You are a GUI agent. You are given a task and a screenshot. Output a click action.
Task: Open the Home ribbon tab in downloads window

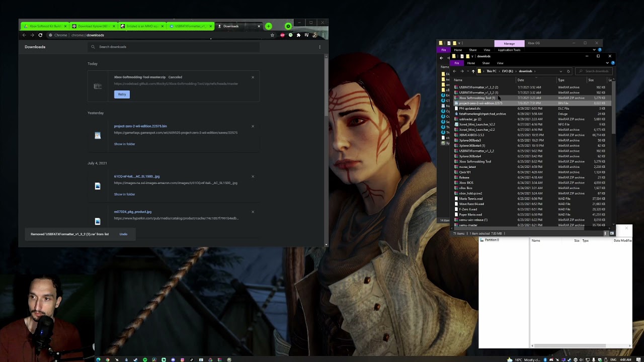(x=471, y=63)
